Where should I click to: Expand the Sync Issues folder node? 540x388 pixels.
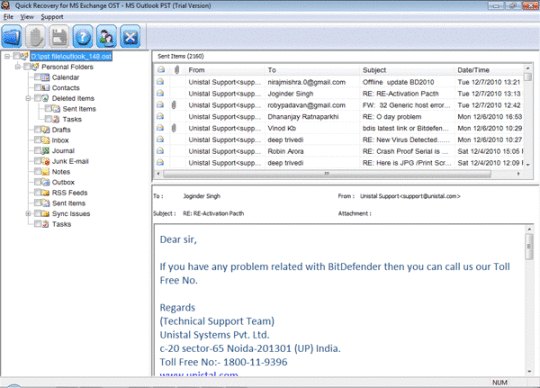point(28,213)
